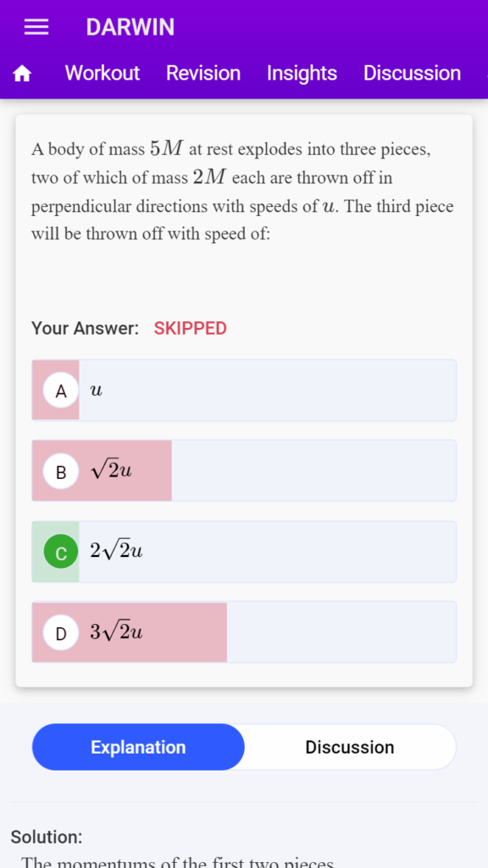Show the Explanation section

pos(138,747)
